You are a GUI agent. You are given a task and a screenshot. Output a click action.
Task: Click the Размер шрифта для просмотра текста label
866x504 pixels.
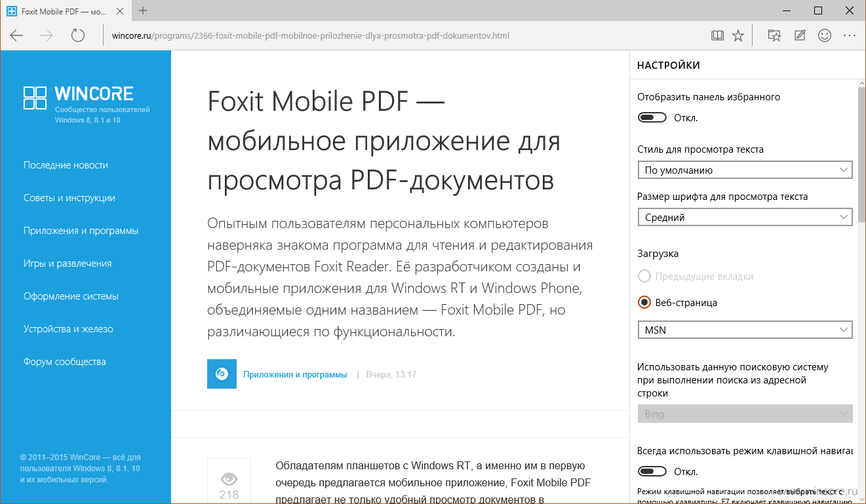[x=722, y=197]
